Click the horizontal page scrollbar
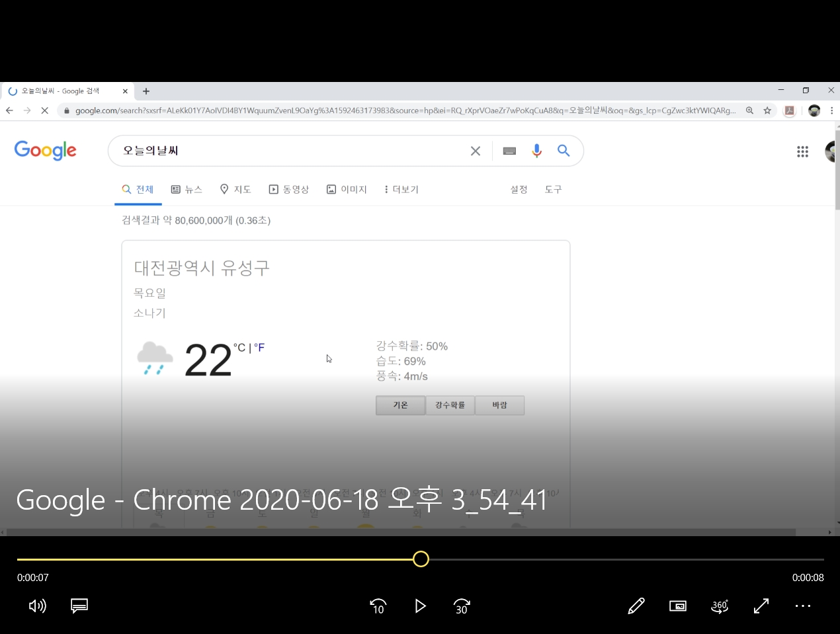Viewport: 840px width, 634px height. [400, 532]
